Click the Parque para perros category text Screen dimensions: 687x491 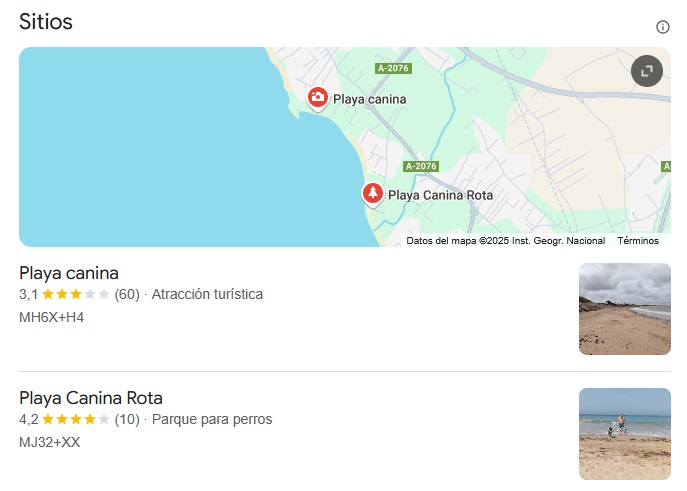coord(212,419)
